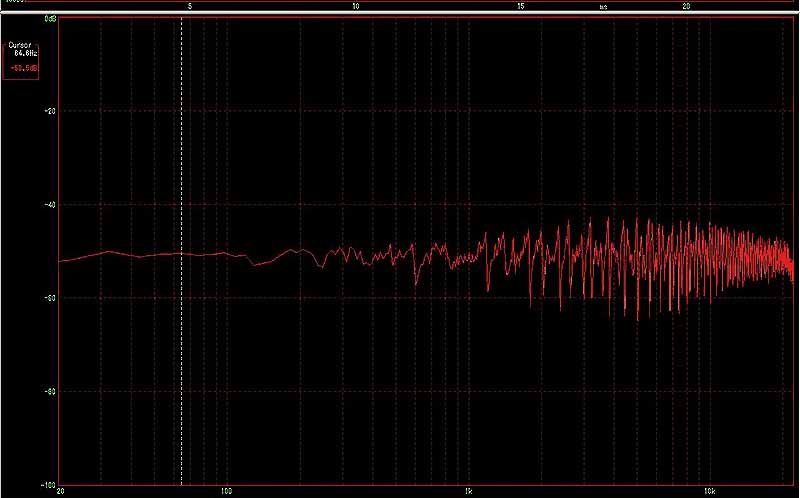Click the ms unit label on time ruler
This screenshot has width=800, height=498.
(603, 6)
